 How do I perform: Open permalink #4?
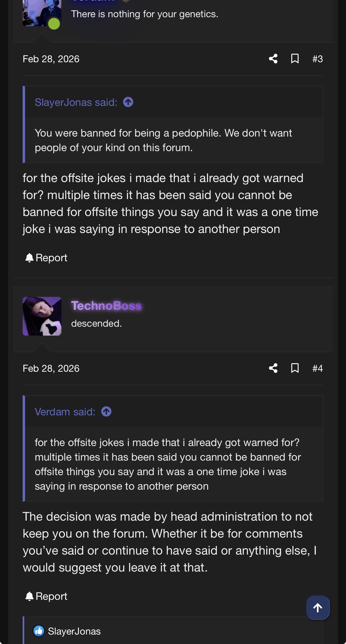(317, 368)
